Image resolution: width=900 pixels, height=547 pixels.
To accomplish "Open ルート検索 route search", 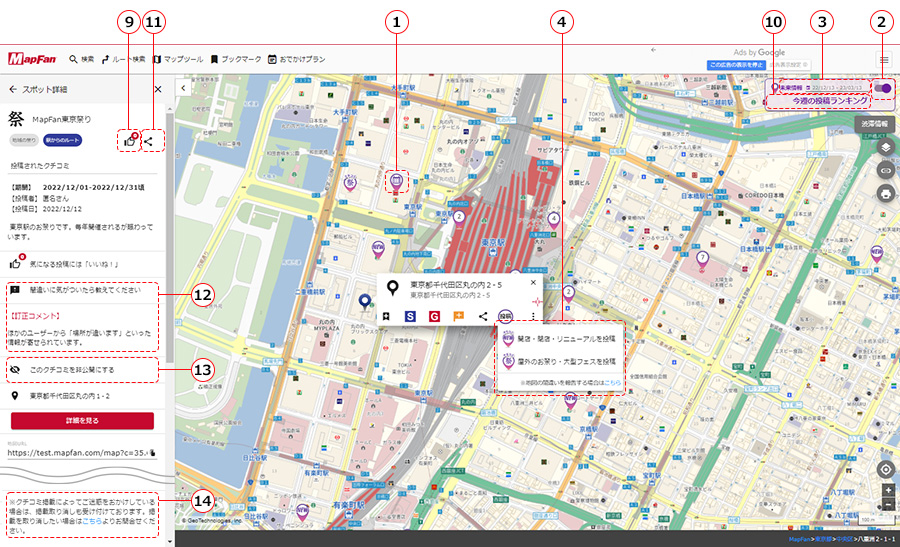I will [123, 59].
